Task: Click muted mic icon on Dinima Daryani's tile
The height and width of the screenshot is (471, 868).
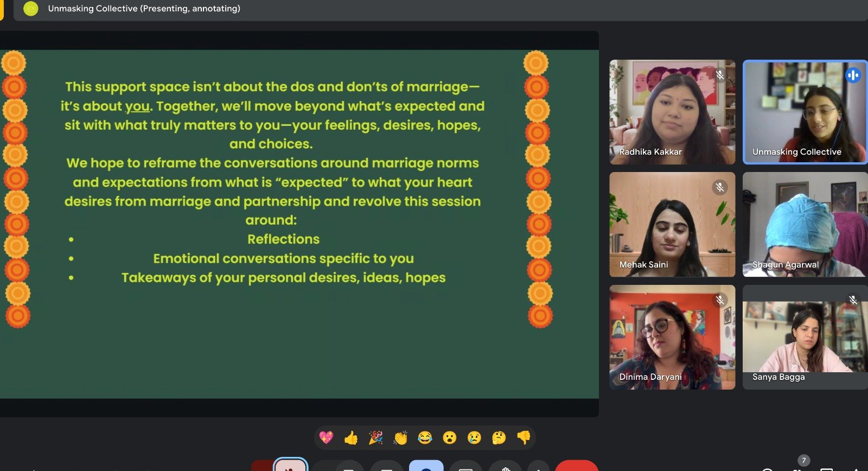Action: [720, 300]
